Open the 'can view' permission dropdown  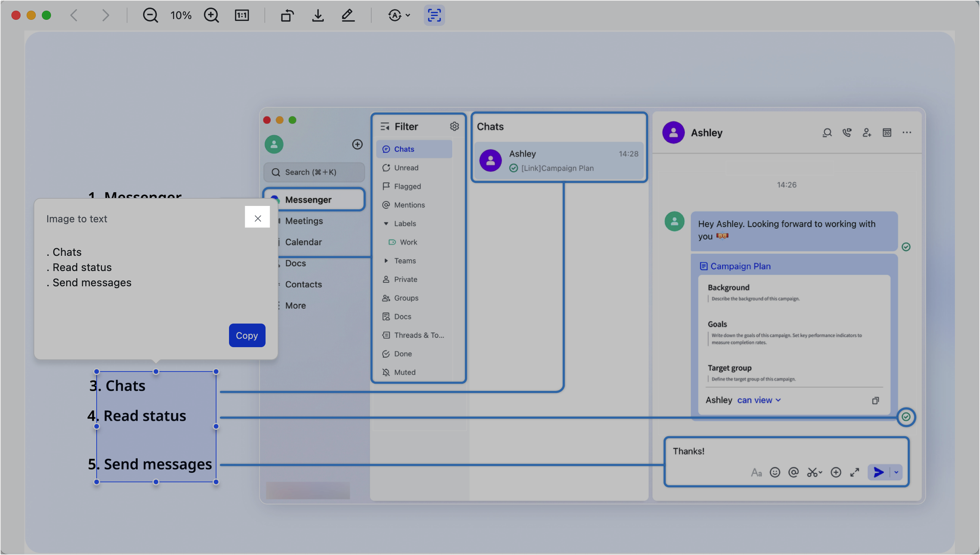(759, 400)
